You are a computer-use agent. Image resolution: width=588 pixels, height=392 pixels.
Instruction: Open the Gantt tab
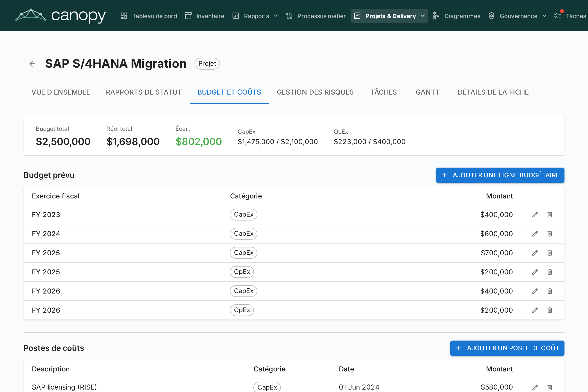pos(428,92)
